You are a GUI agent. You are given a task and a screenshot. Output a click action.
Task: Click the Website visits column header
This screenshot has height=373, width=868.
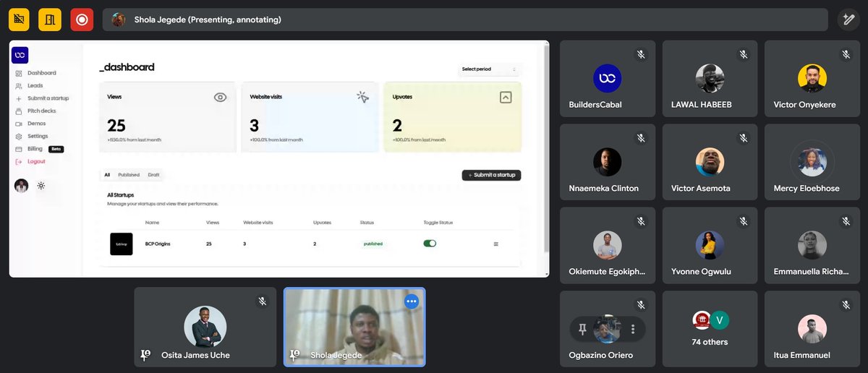257,223
